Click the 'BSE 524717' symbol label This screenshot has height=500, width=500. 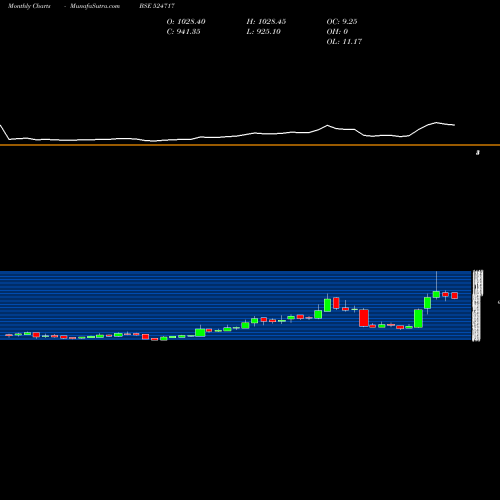157,6
